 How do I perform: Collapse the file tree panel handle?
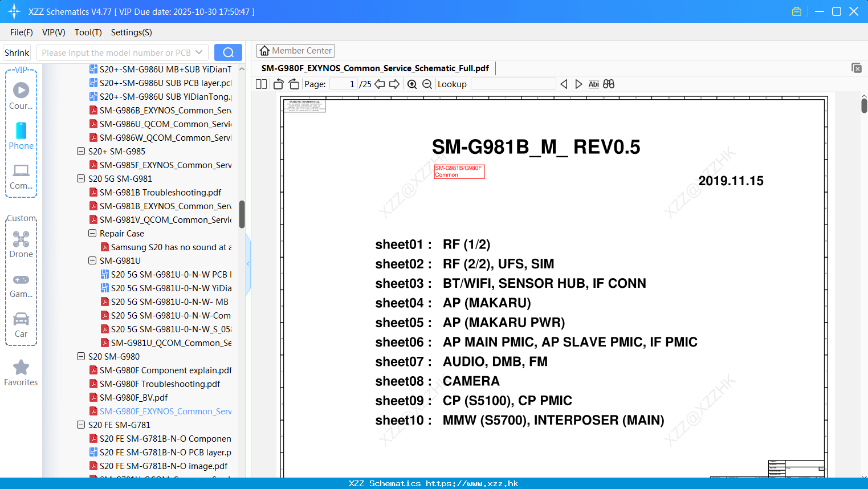248,263
